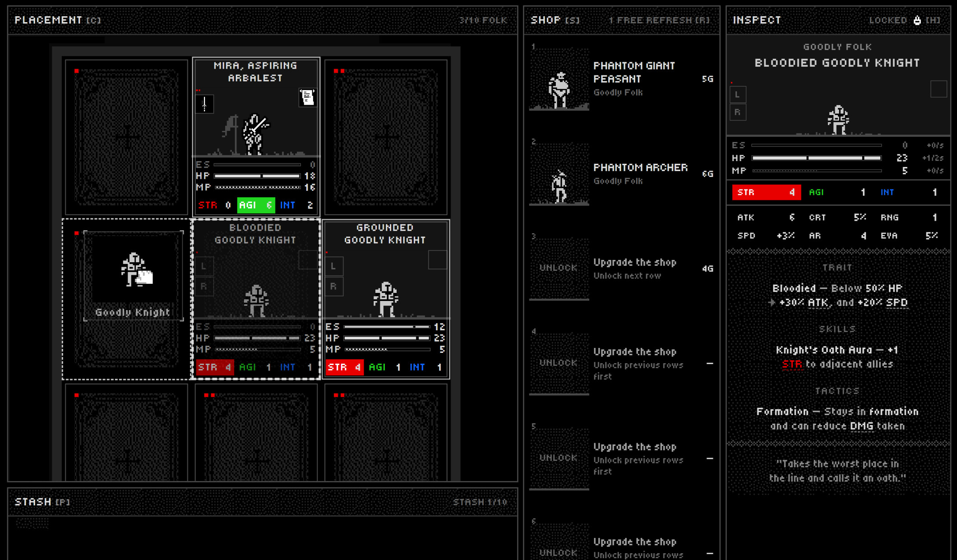Select Phantom Giant Peasant portrait in shop
This screenshot has width=957, height=560.
coord(559,79)
